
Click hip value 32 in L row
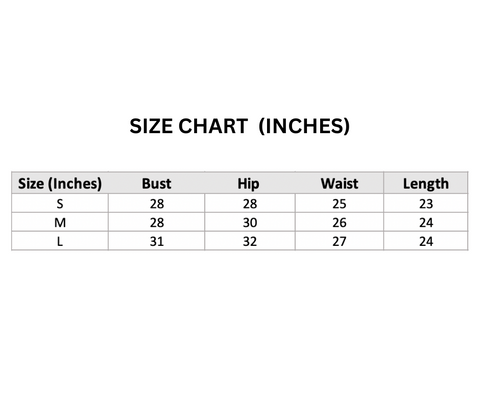(250, 241)
